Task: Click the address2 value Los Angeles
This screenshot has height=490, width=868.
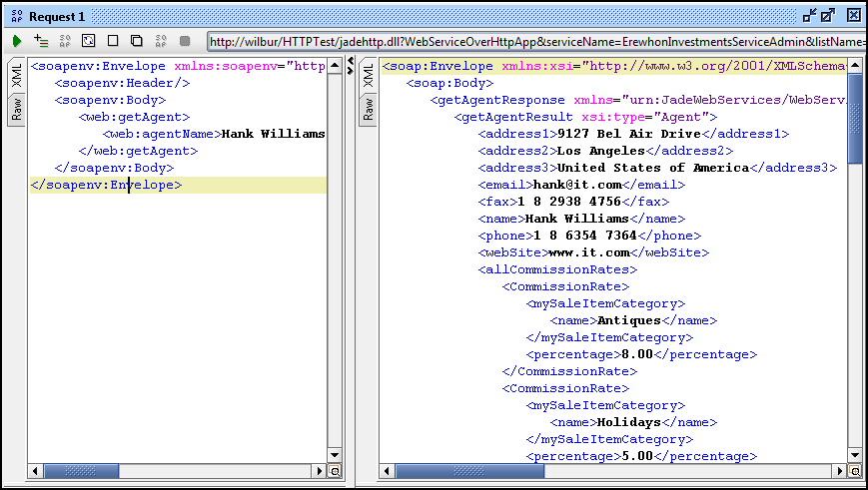Action: [x=601, y=151]
